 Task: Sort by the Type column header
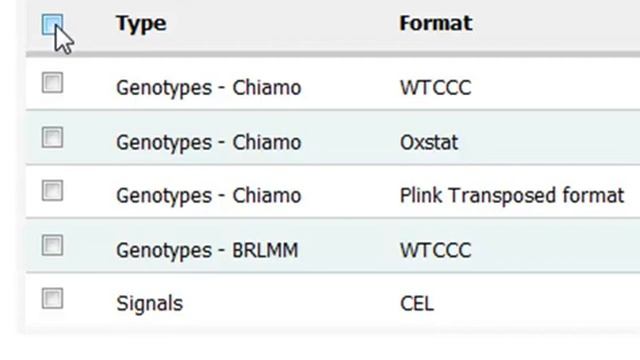(141, 23)
